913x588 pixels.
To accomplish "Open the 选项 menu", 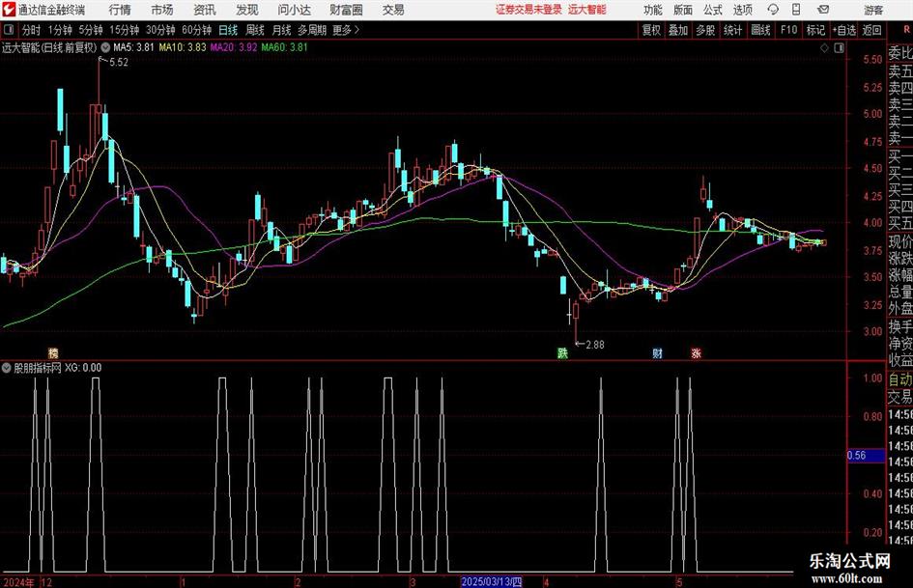I will pyautogui.click(x=742, y=10).
